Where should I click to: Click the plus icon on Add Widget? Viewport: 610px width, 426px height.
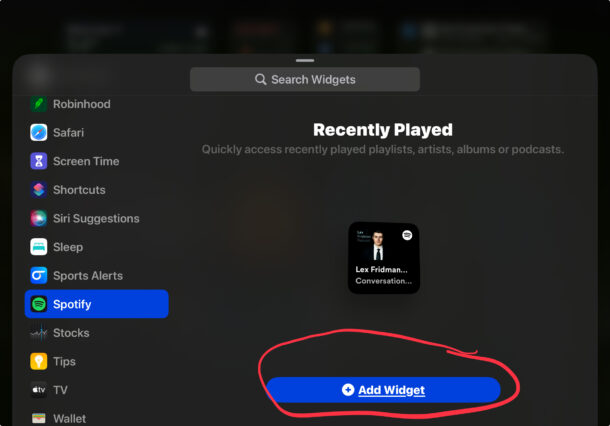point(348,389)
